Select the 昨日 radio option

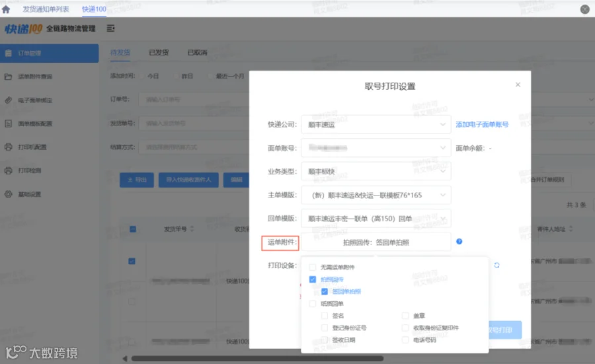(x=176, y=76)
